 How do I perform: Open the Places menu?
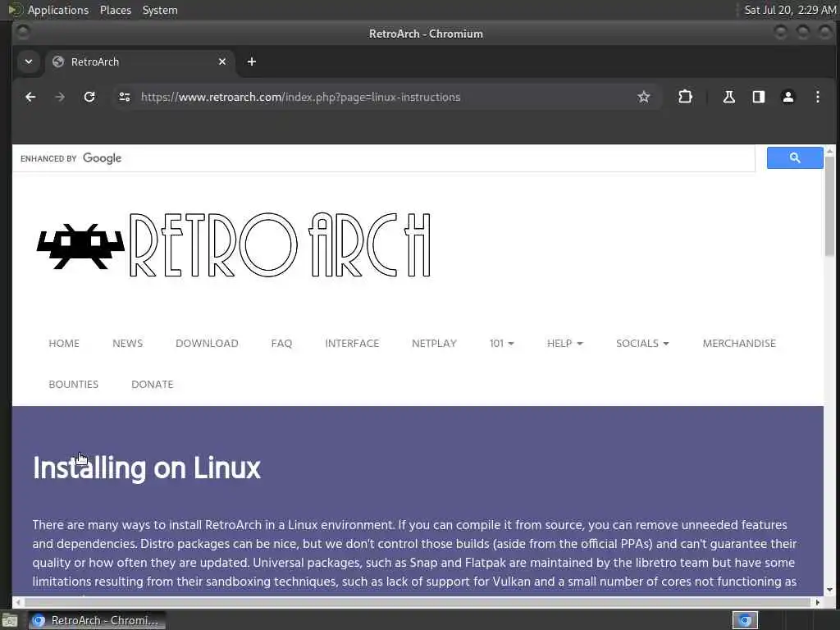(x=116, y=10)
